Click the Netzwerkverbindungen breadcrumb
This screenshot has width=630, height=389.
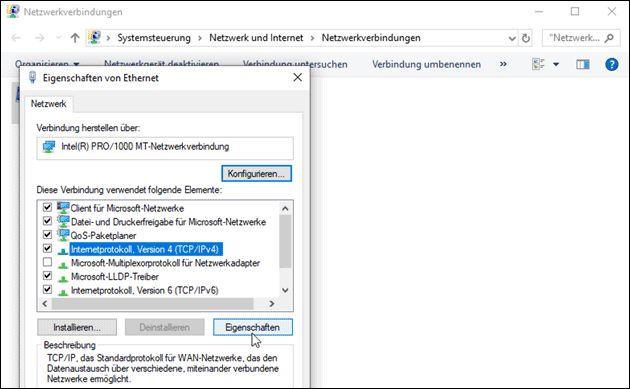(371, 38)
